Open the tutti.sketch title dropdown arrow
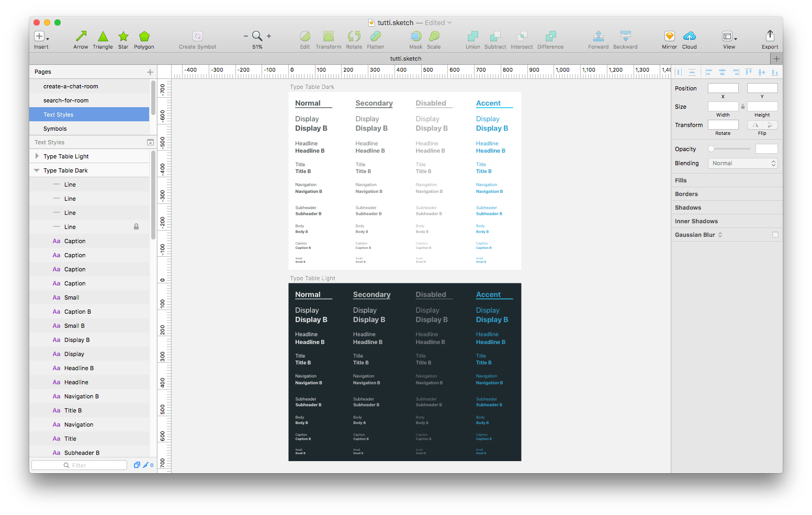 (x=449, y=23)
